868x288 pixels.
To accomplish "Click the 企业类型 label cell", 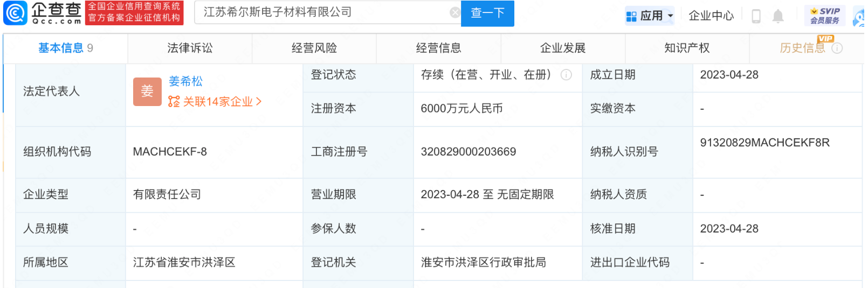I will point(71,195).
